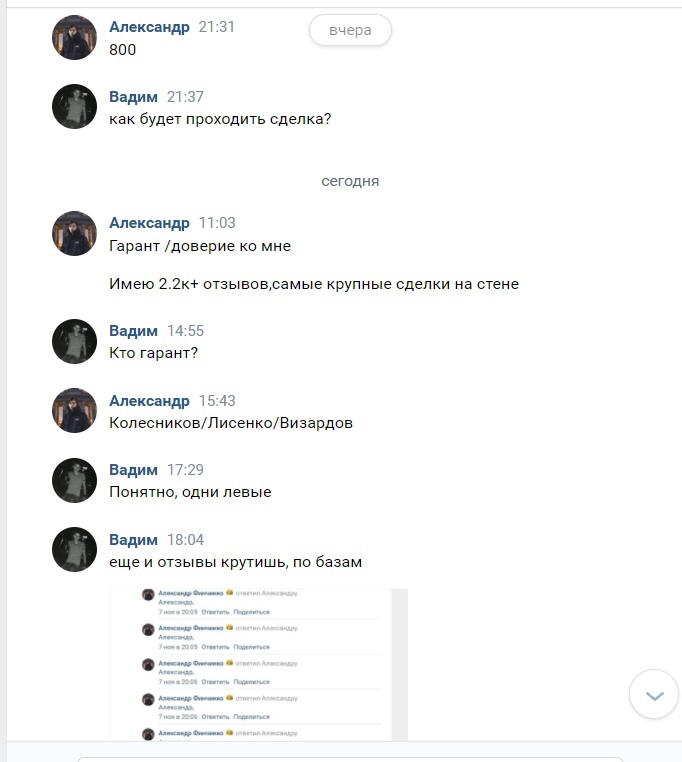This screenshot has width=682, height=762.
Task: Open Александр's avatar on the 11:03 message
Action: coord(74,233)
